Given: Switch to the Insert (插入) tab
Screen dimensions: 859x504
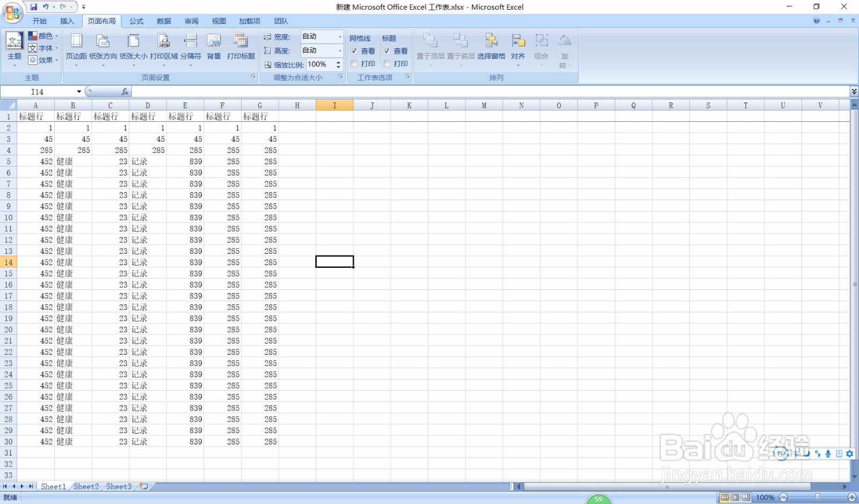Looking at the screenshot, I should 67,21.
